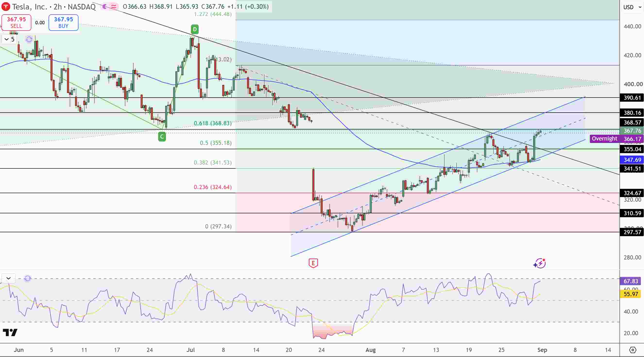
Task: Click the 380.16 price level label
Action: coord(632,113)
